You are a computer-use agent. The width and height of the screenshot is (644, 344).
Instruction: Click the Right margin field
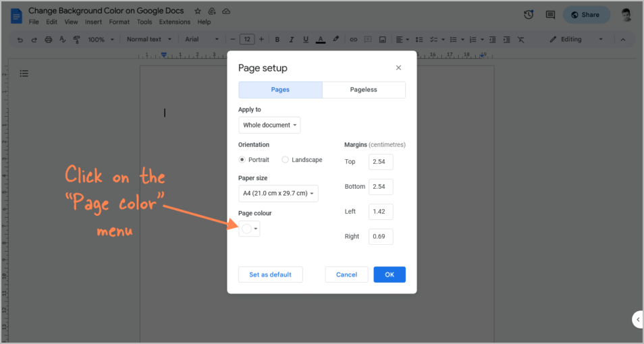pyautogui.click(x=381, y=237)
